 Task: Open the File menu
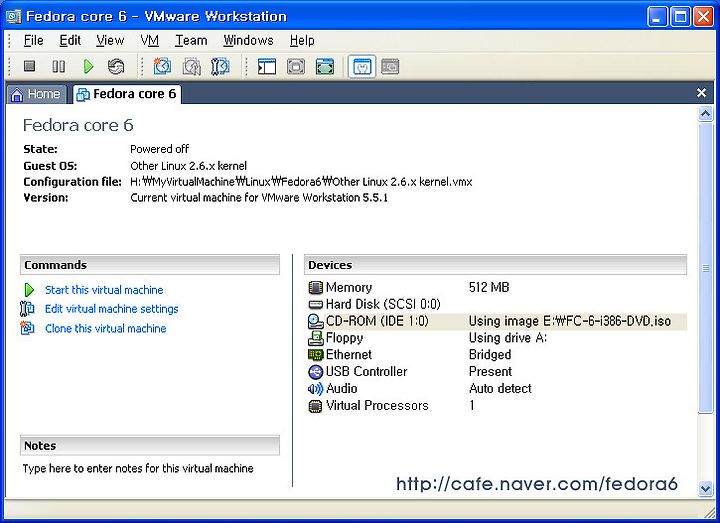34,40
